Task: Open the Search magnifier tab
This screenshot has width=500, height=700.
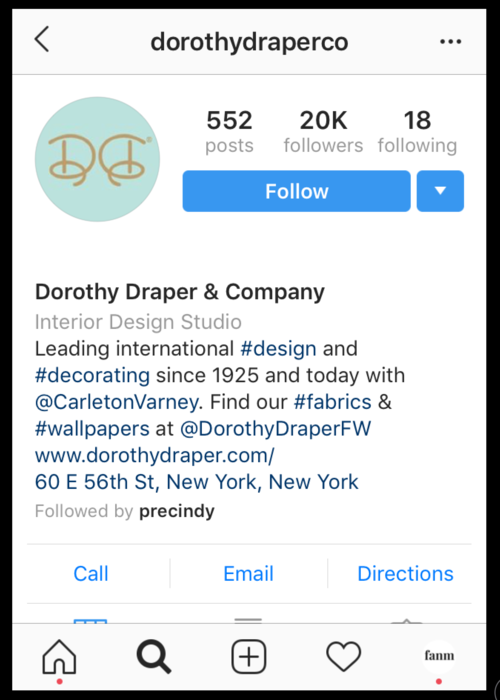Action: coord(154,657)
